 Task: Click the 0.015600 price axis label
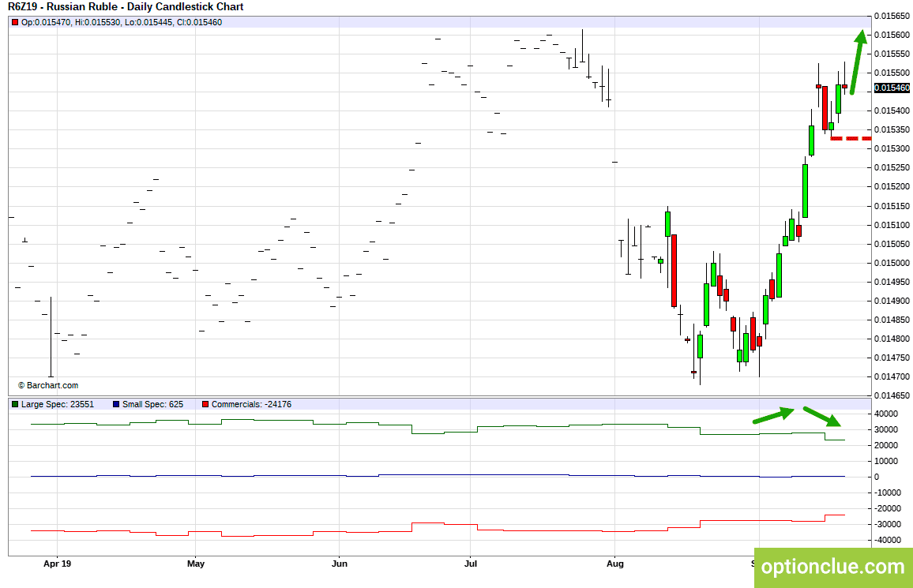(892, 35)
